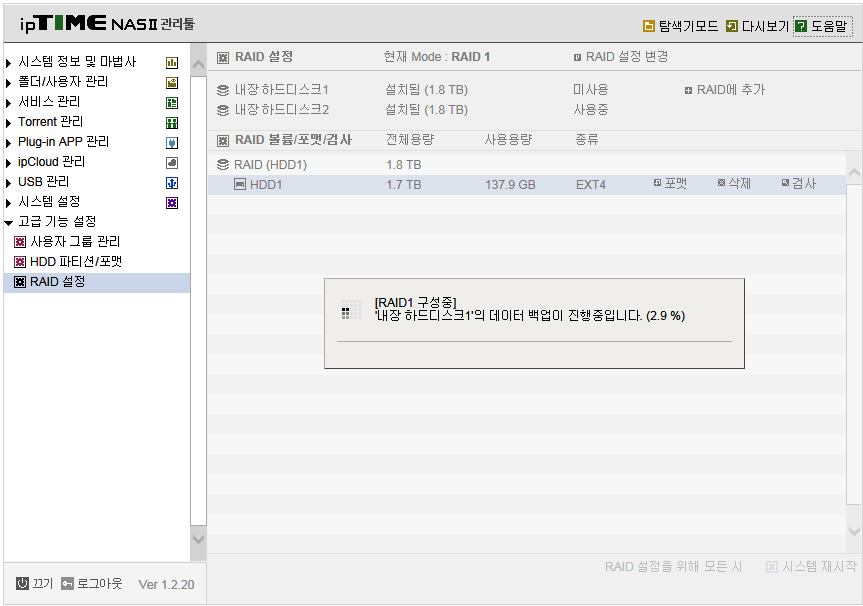Open the USB 관리 menu
Screen dimensions: 863x606
[x=43, y=182]
